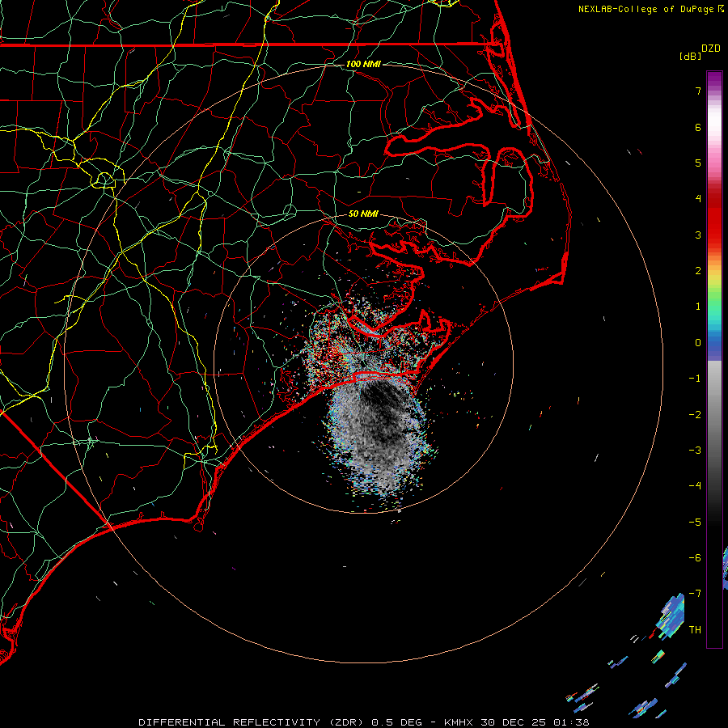Click the 30 DEC 25 01:38 timestamp
The height and width of the screenshot is (728, 728).
[x=535, y=722]
